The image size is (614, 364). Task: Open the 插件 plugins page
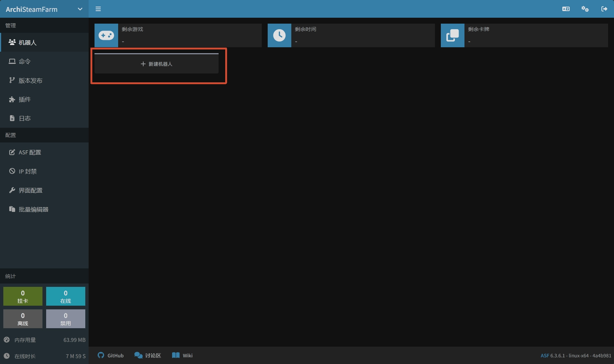coord(44,99)
